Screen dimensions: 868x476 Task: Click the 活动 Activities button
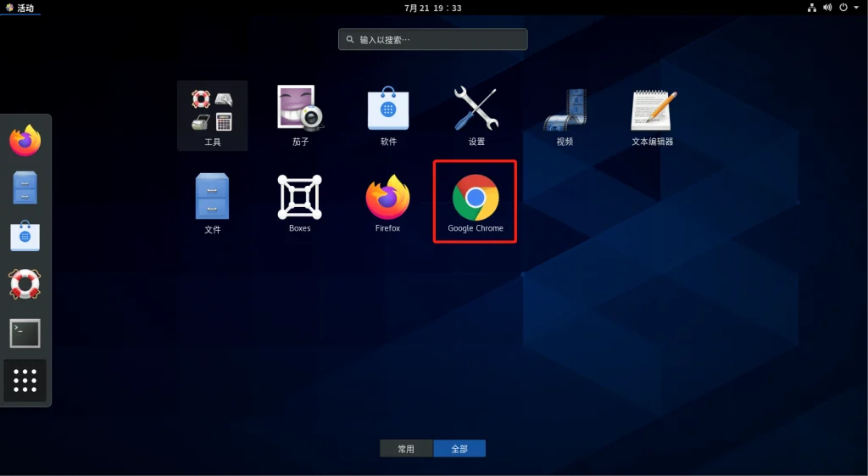coord(20,8)
